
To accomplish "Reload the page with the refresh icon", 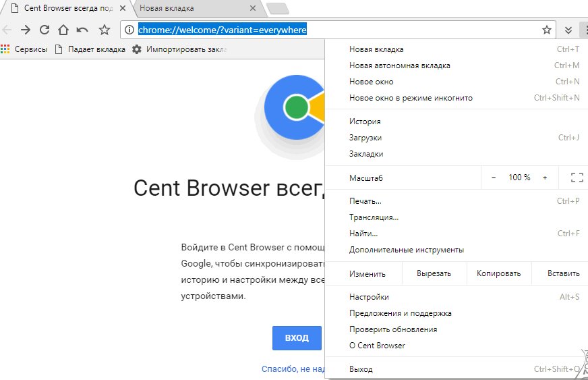I will 45,30.
